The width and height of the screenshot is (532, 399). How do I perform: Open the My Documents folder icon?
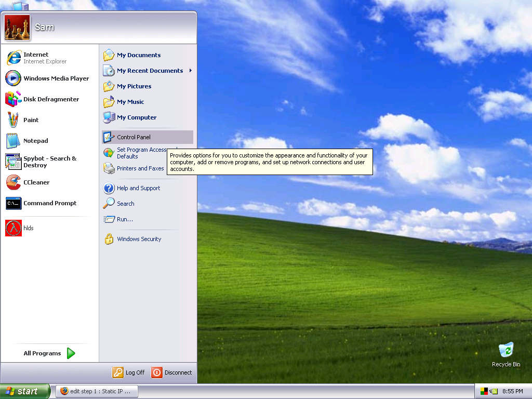[x=109, y=55]
